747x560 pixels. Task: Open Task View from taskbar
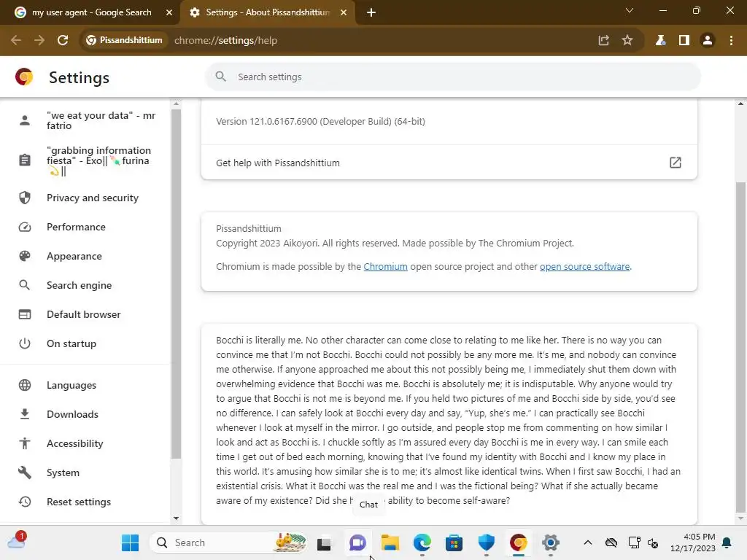[x=324, y=542]
